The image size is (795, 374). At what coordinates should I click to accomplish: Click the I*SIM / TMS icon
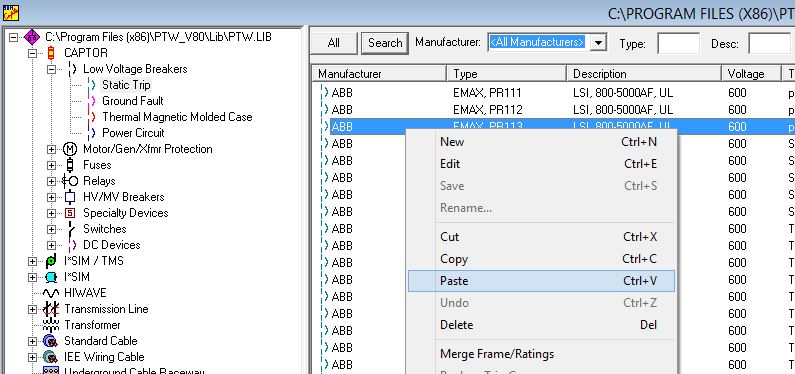pos(51,261)
